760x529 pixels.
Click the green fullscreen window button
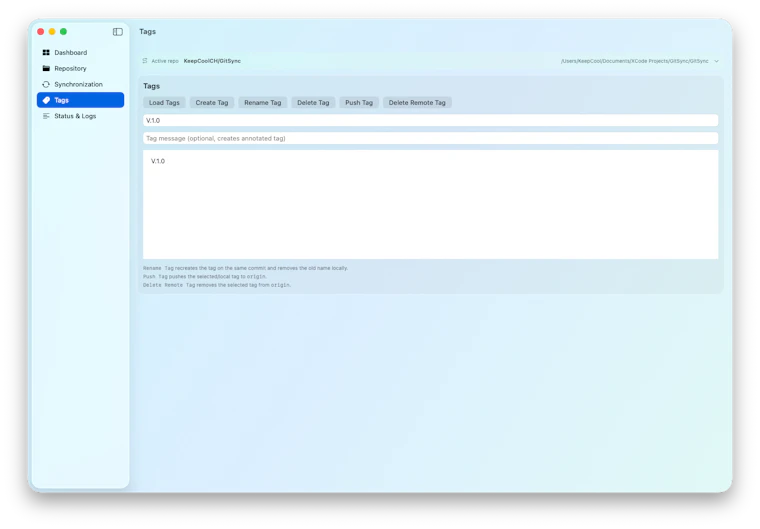pos(63,32)
